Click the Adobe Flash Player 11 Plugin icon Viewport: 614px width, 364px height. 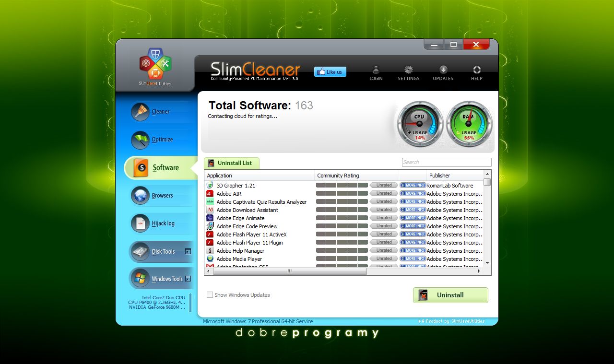[x=210, y=243]
